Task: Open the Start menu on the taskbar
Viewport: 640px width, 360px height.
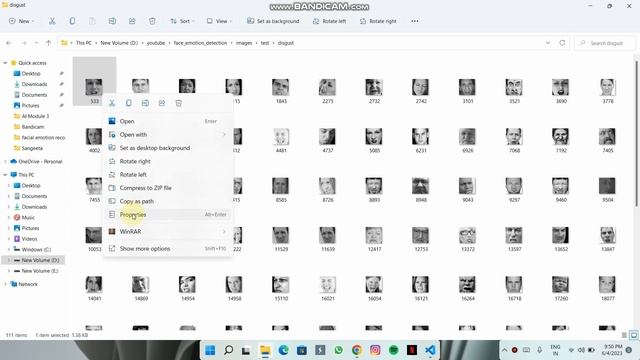Action: coord(210,350)
